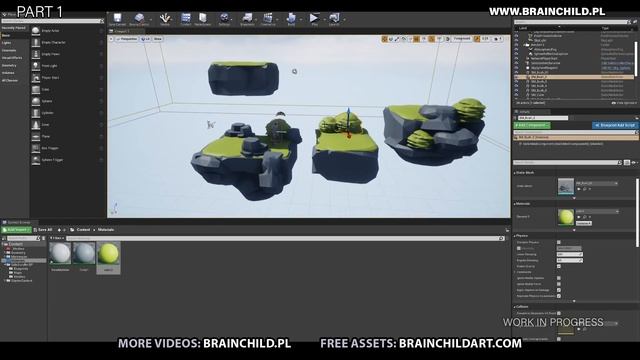
Task: Toggle visibility of AtmosphericFog in outliner
Action: (516, 49)
